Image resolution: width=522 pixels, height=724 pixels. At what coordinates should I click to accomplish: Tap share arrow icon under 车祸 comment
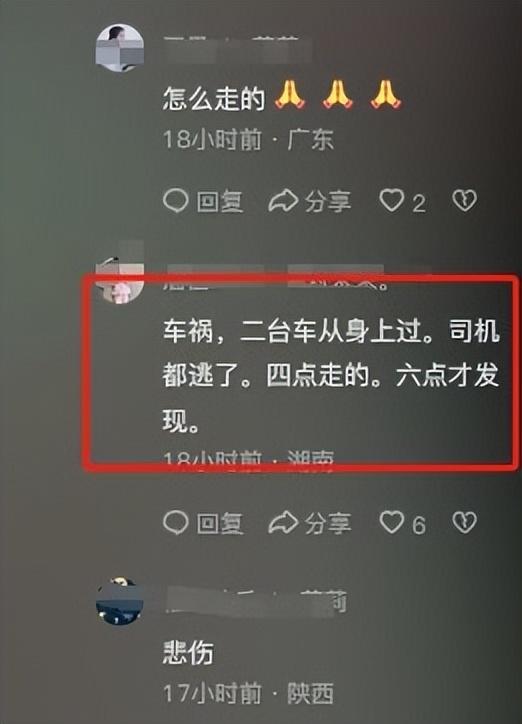pyautogui.click(x=283, y=523)
